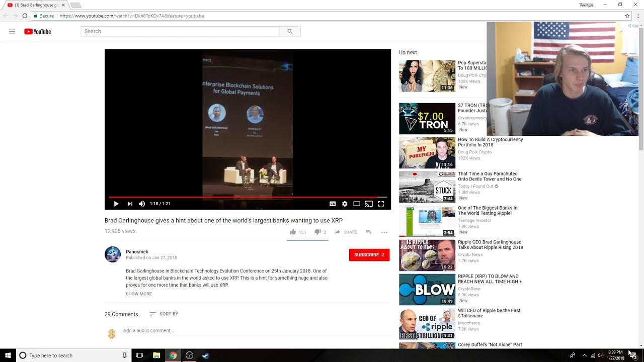Viewport: 644px width, 362px height.
Task: Click the search magnifier button
Action: (x=290, y=31)
